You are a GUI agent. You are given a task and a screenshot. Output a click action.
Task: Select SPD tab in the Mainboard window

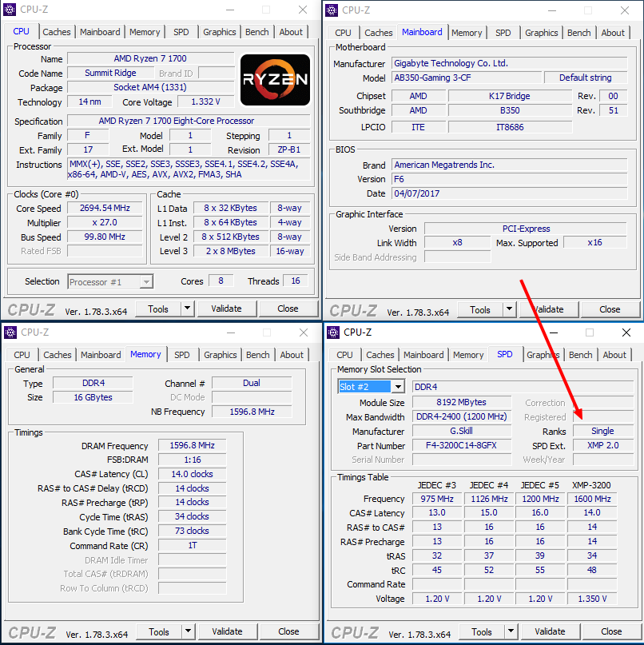tap(503, 33)
